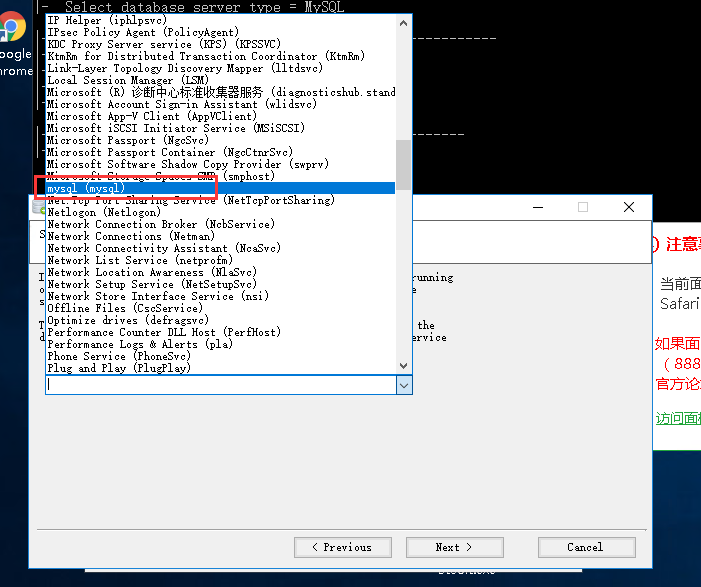701x587 pixels.
Task: Click the service list scrollbar thumb
Action: point(403,165)
